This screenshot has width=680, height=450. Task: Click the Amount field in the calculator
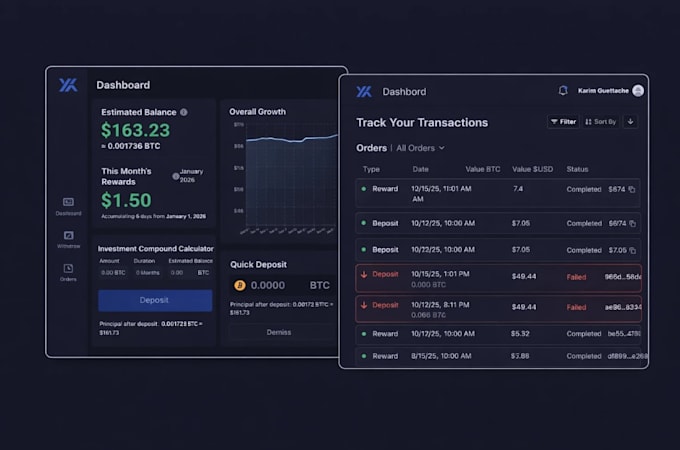pos(113,273)
